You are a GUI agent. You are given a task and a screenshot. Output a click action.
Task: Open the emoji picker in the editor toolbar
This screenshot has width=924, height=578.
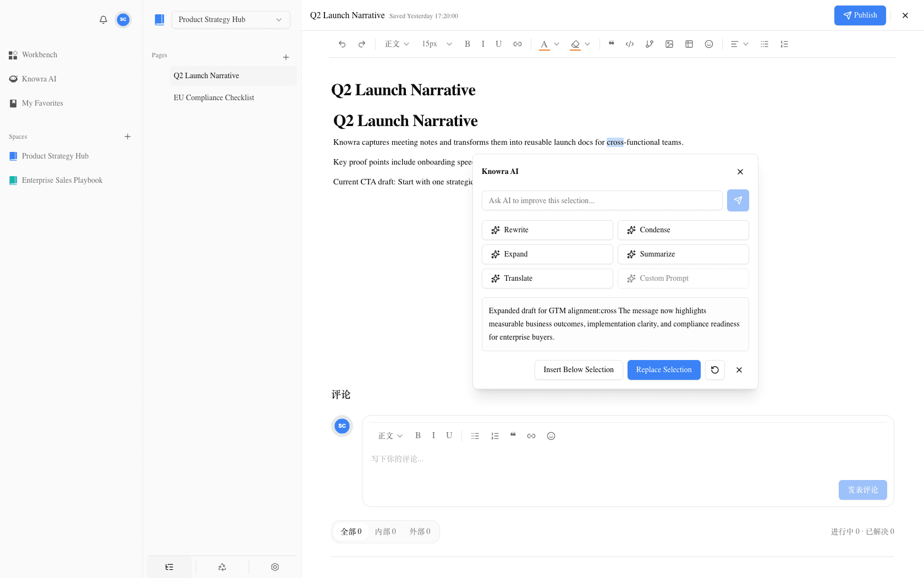click(709, 44)
